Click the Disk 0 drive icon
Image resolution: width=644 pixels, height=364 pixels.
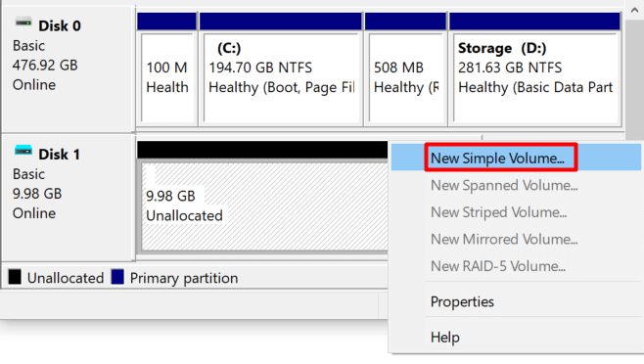tap(23, 22)
